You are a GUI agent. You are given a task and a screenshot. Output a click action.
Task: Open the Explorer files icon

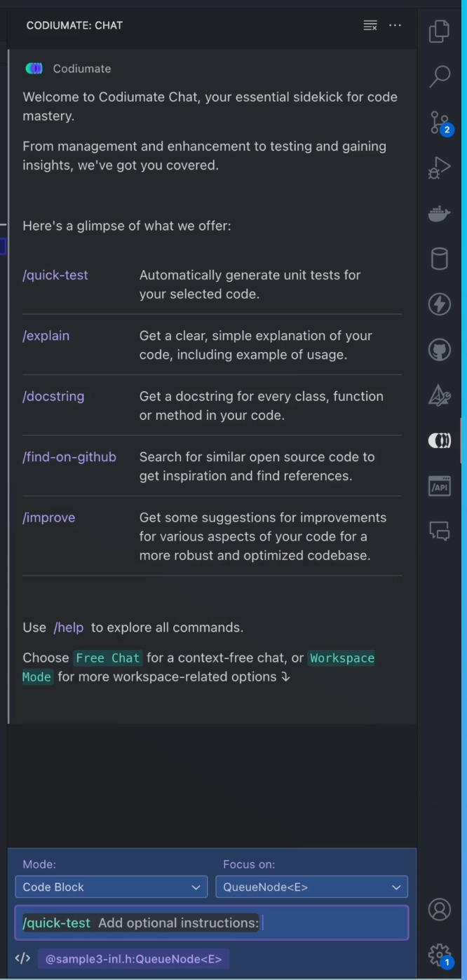pyautogui.click(x=440, y=32)
